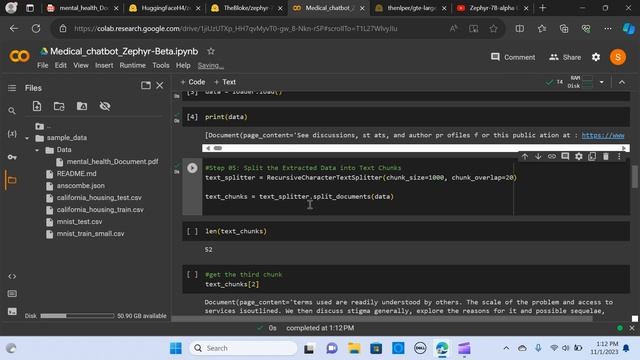Select mnist_train_small.csv file
Image resolution: width=640 pixels, height=360 pixels.
90,234
